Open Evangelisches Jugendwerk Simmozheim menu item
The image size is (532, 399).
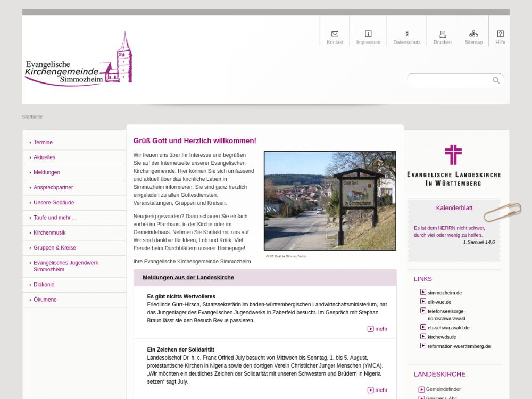(66, 266)
